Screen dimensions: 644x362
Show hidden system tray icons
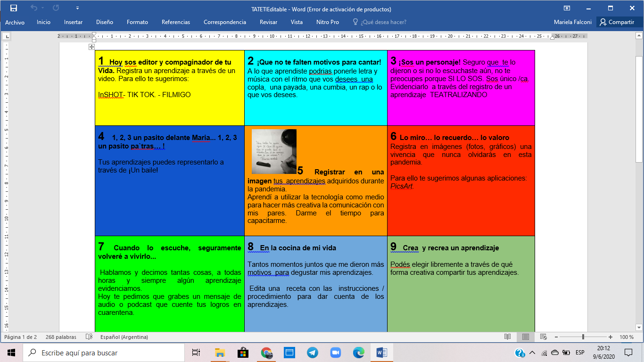pos(532,353)
